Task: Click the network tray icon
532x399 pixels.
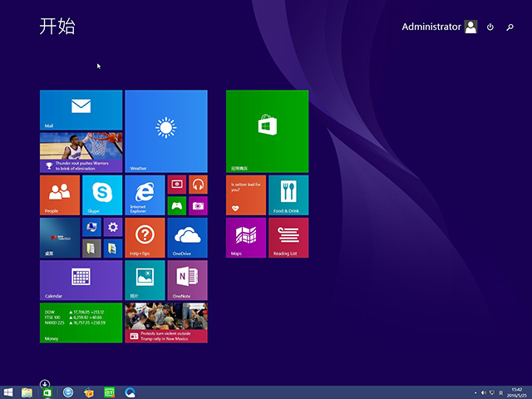Action: point(492,393)
